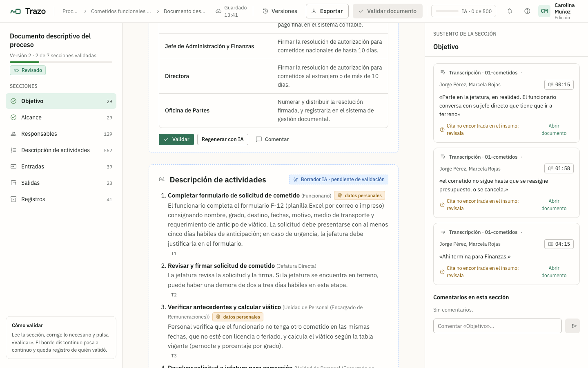Navigate to the Salidas section

tap(61, 183)
